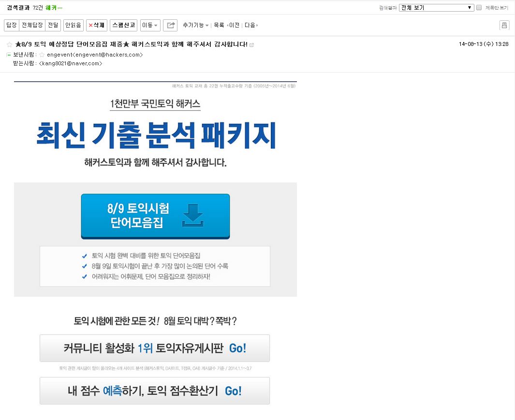Click the 검색결과 72건 label

[25, 8]
